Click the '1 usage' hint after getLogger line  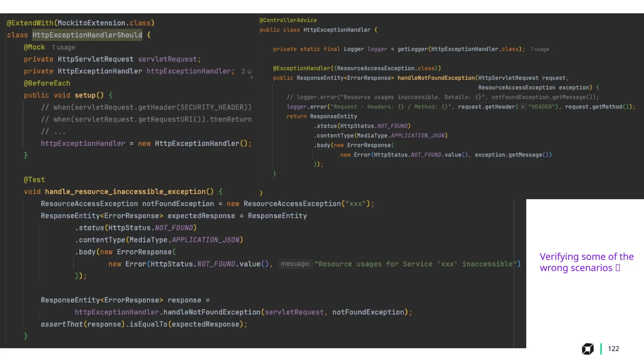click(x=540, y=49)
